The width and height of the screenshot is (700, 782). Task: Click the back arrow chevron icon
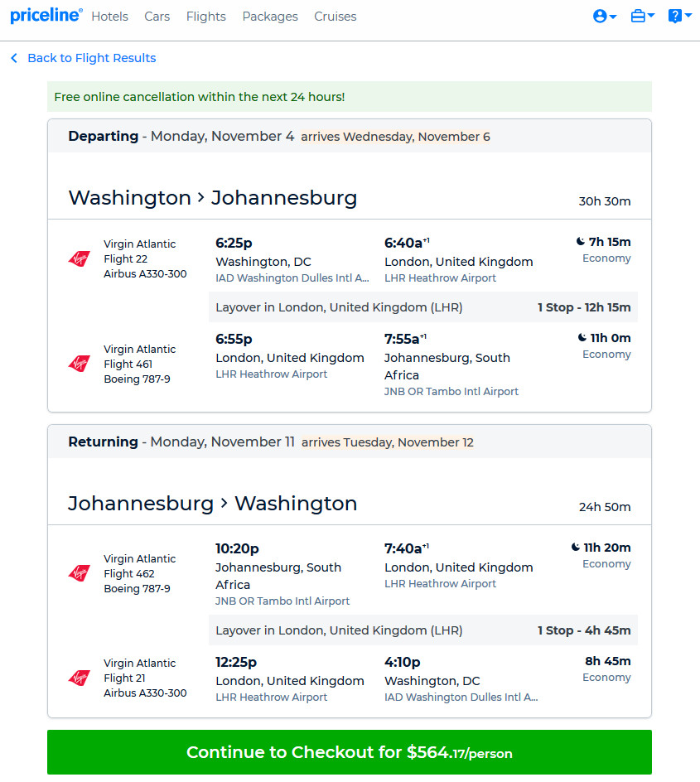pos(14,58)
